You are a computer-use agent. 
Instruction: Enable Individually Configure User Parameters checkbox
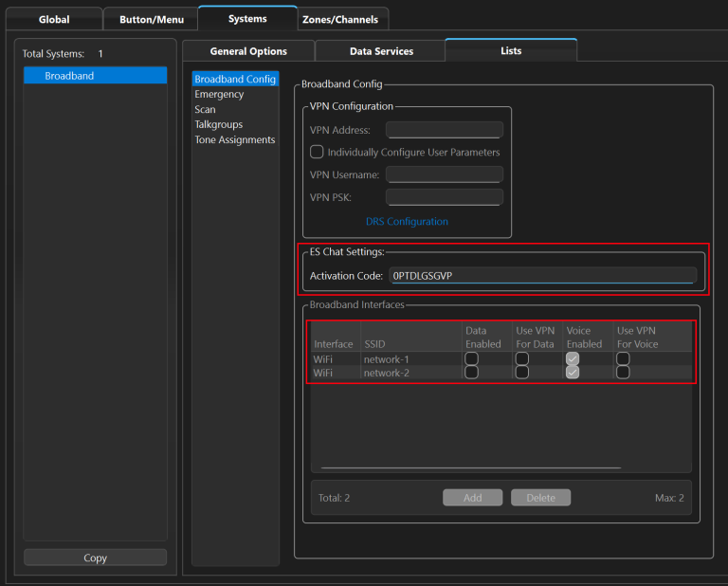[x=318, y=152]
